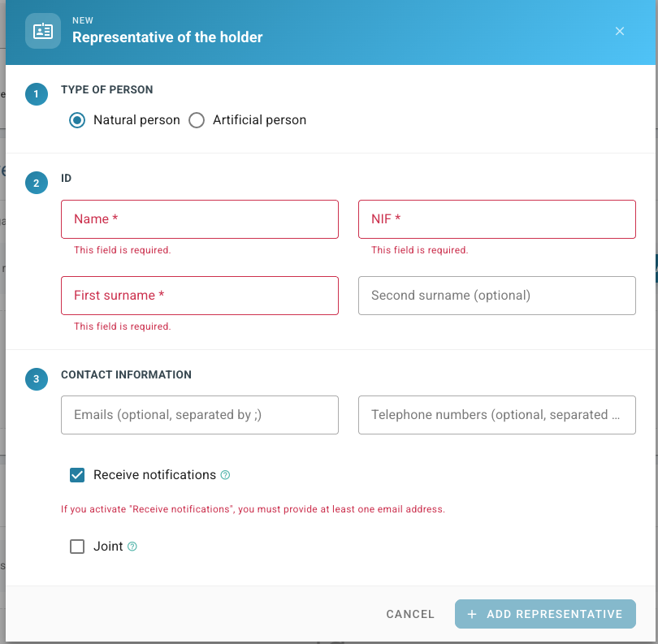This screenshot has width=658, height=644.
Task: Click into the NIF field
Action: click(x=497, y=219)
